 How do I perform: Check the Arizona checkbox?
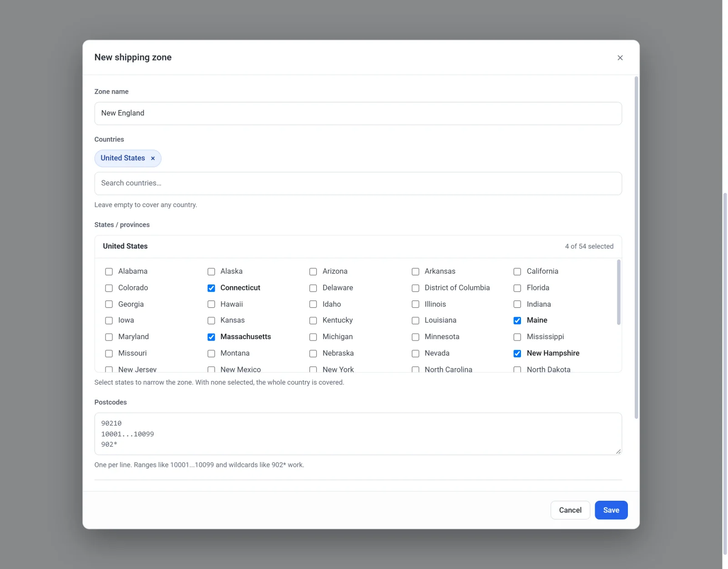click(313, 272)
